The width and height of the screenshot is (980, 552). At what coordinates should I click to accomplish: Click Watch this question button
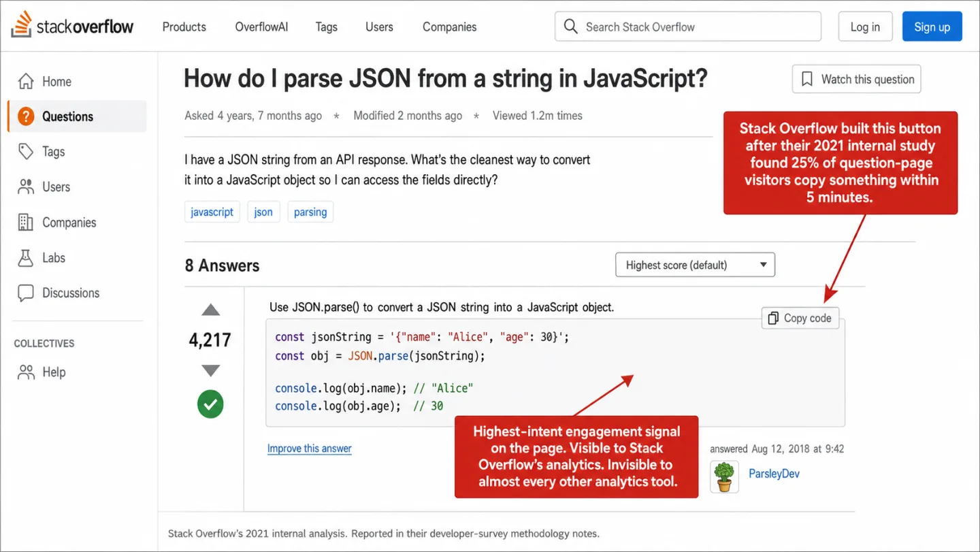(x=857, y=80)
